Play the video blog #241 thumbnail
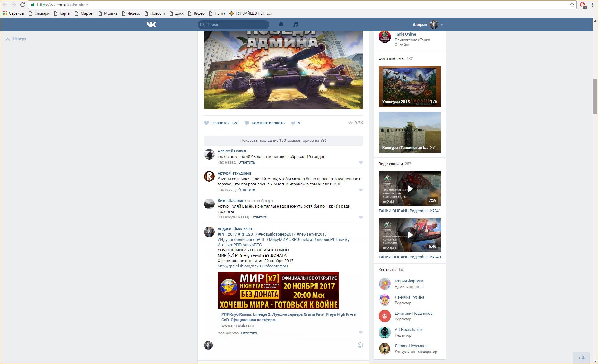 point(410,189)
